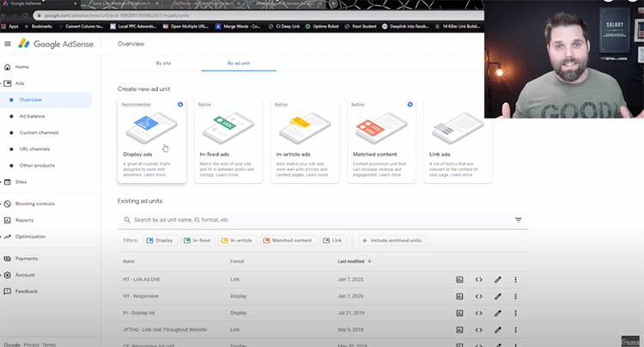The image size is (644, 347).
Task: Click the Home icon in sidebar
Action: 8,66
